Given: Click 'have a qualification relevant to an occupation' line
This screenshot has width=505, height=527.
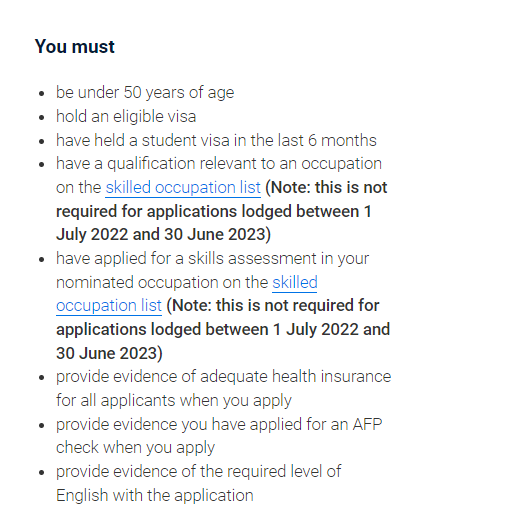Looking at the screenshot, I should pyautogui.click(x=219, y=164).
